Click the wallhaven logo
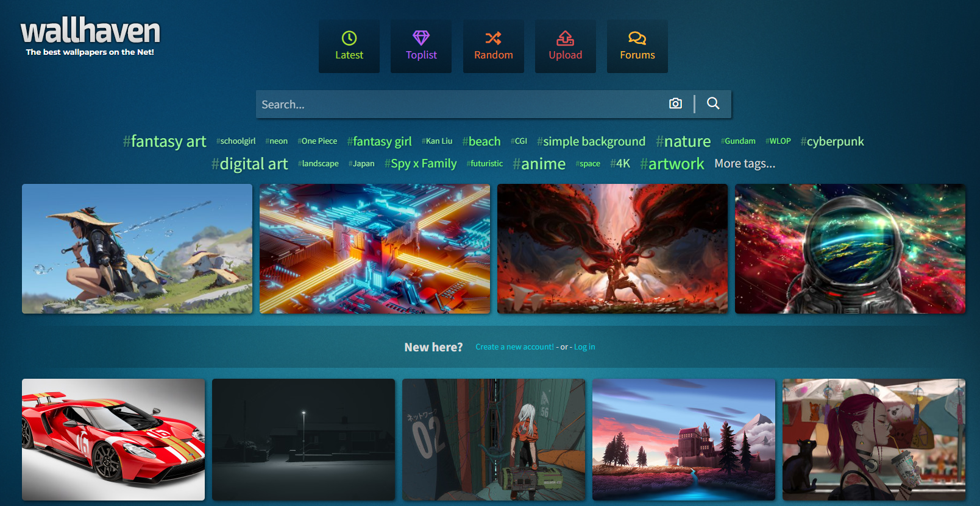This screenshot has height=506, width=980. click(90, 37)
